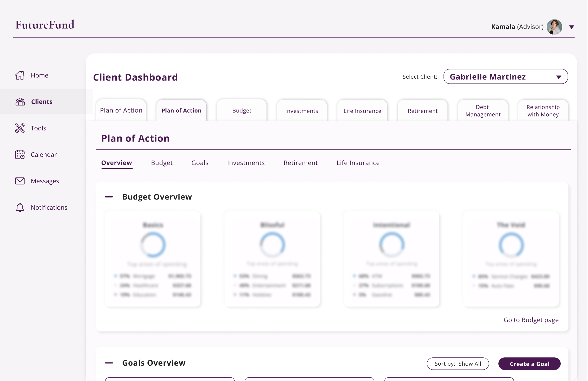Screen dimensions: 588x381
Task: Click the Create a Goal button
Action: point(529,364)
